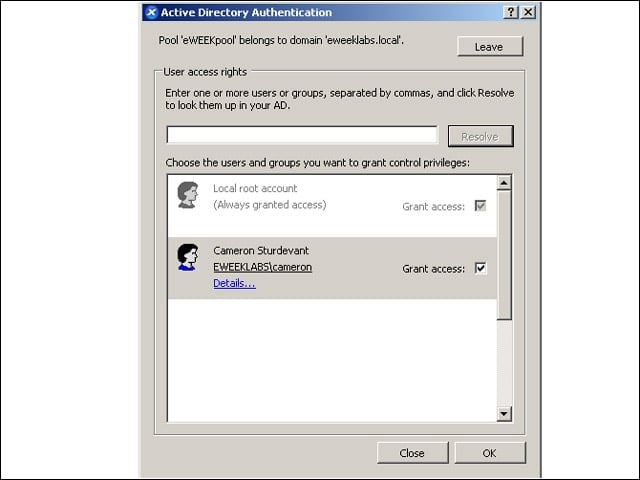The width and height of the screenshot is (640, 480).
Task: Click the Active Directory Authentication title text
Action: pos(246,12)
